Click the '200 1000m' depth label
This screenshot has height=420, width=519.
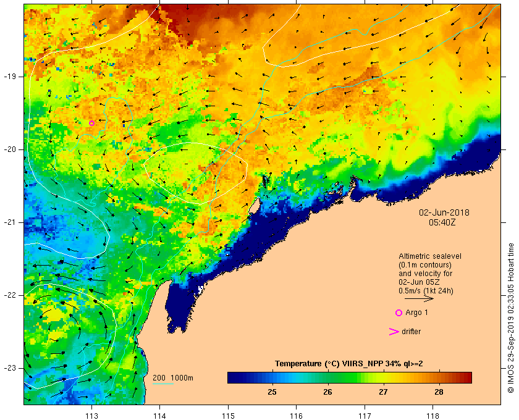pyautogui.click(x=173, y=378)
